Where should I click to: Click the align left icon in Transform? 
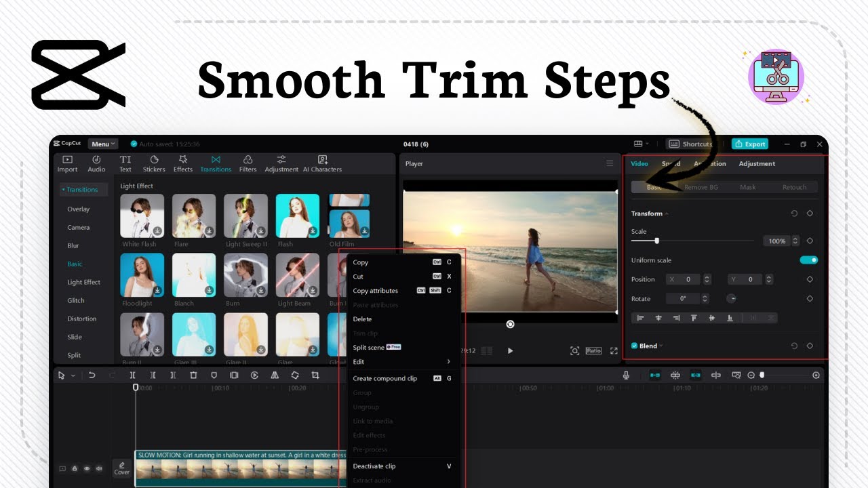pos(640,318)
